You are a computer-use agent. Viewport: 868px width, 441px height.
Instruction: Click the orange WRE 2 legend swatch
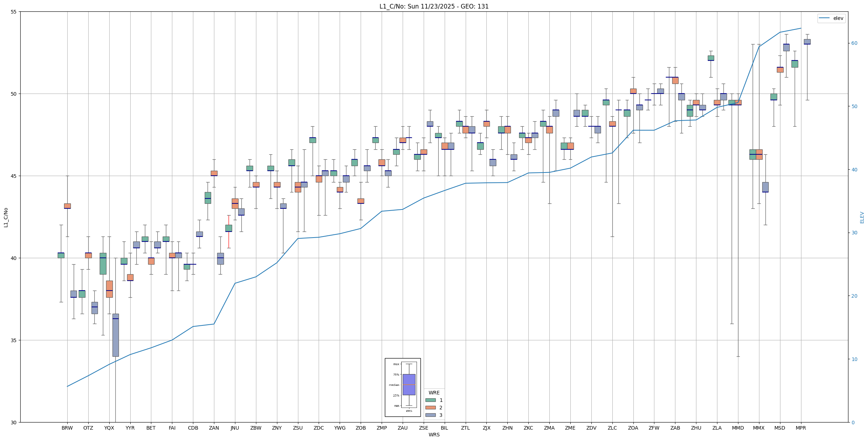[x=430, y=408]
